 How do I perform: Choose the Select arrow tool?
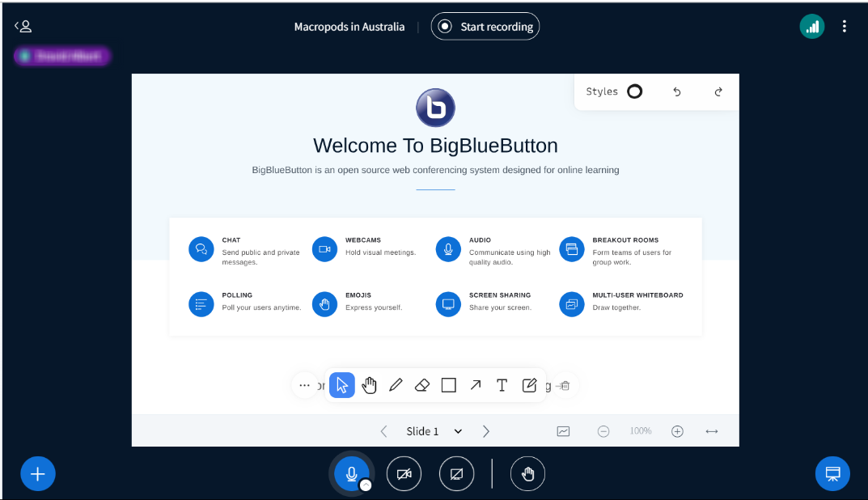342,385
